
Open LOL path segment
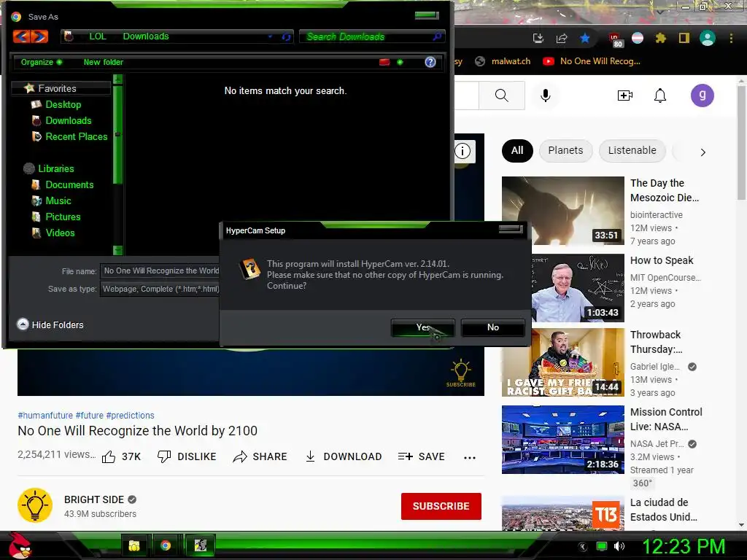98,36
